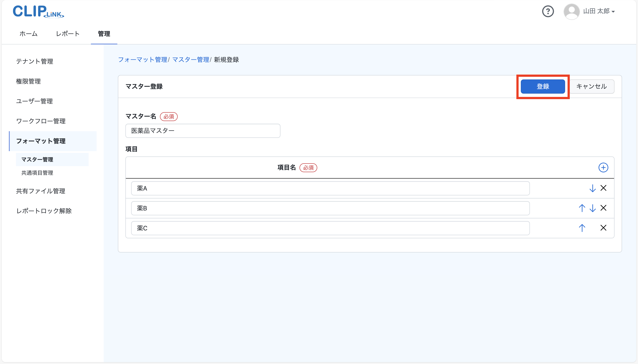This screenshot has height=364, width=638.
Task: Move 薬A down using arrow icon
Action: 592,188
